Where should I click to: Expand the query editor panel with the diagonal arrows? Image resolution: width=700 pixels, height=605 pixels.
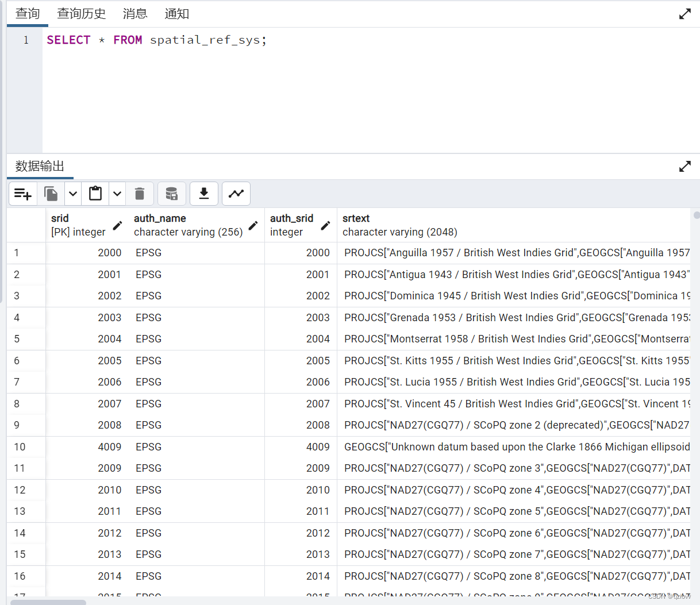(684, 13)
